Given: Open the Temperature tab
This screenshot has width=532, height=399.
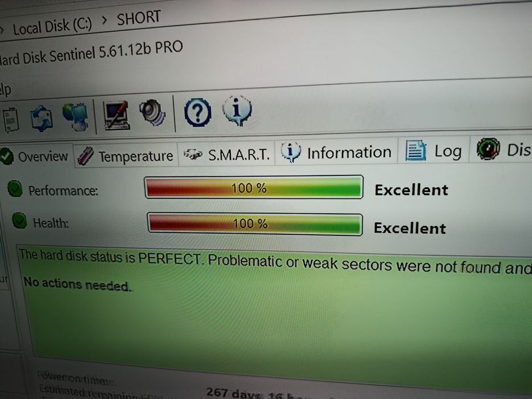Looking at the screenshot, I should 125,156.
